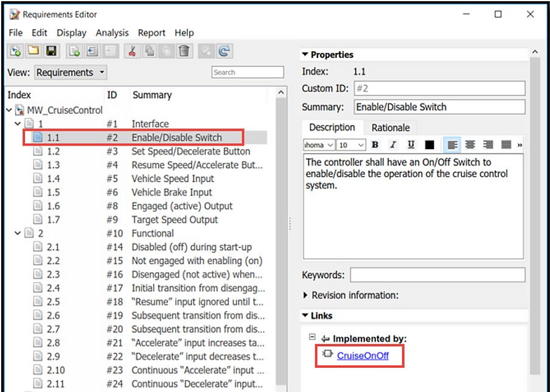The height and width of the screenshot is (392, 550).
Task: Collapse the MW_CruiseControl tree node
Action: (9, 111)
